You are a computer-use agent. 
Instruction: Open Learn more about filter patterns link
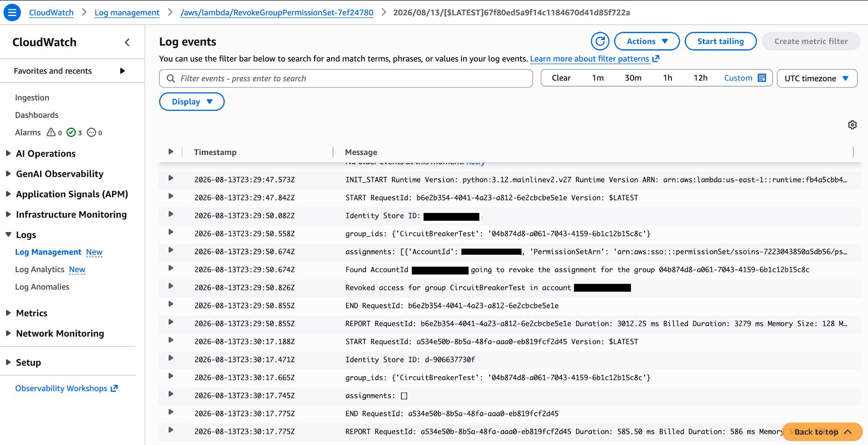point(595,59)
